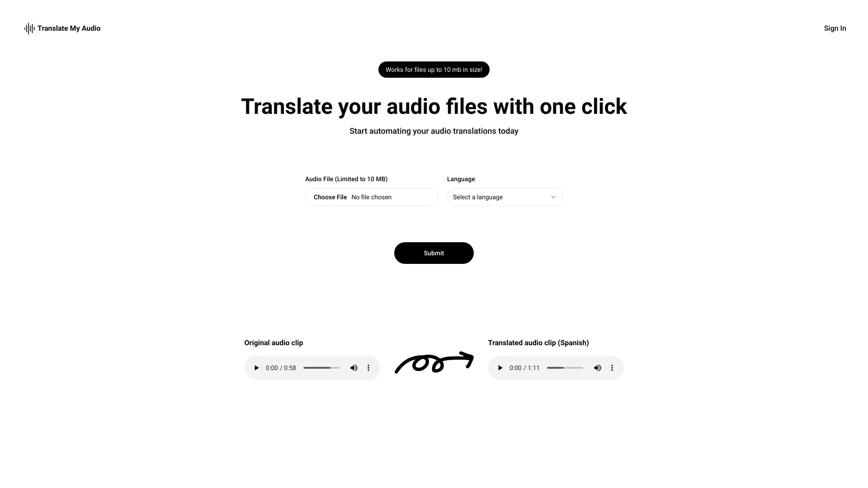Click the Choose File upload icon
868x488 pixels.
[x=330, y=197]
